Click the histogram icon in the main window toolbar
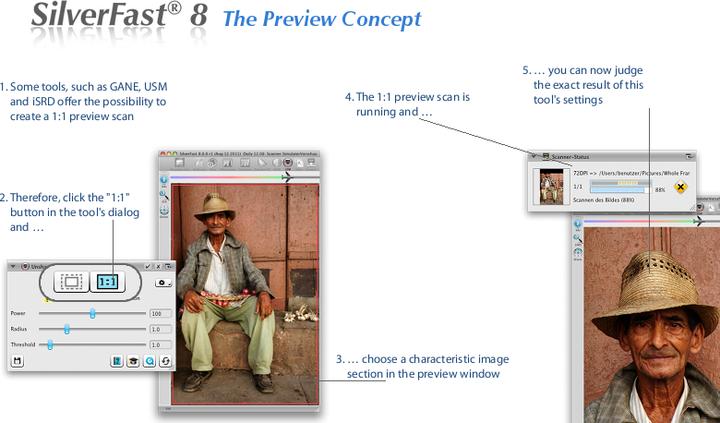 (227, 163)
